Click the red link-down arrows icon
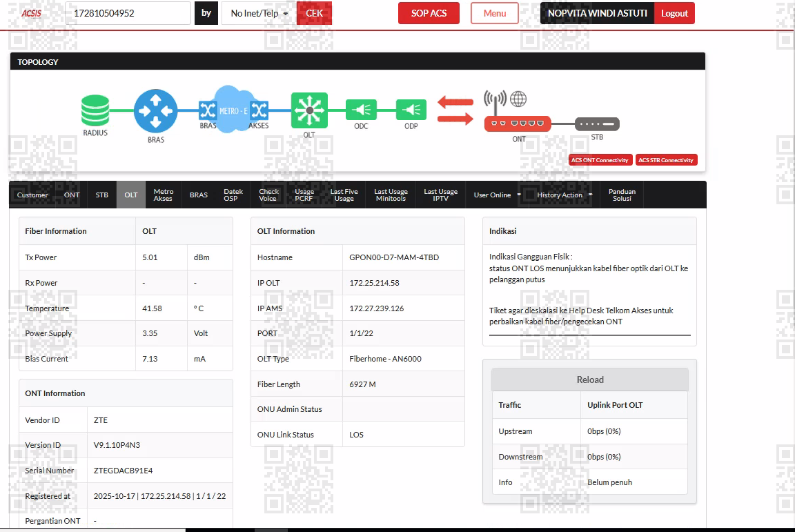Viewport: 795px width, 532px height. (x=455, y=110)
